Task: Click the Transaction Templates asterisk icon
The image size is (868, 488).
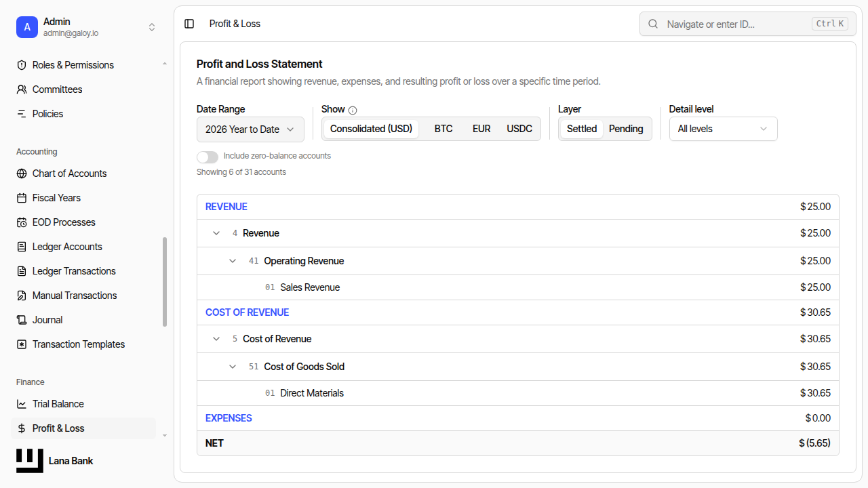Action: [22, 344]
